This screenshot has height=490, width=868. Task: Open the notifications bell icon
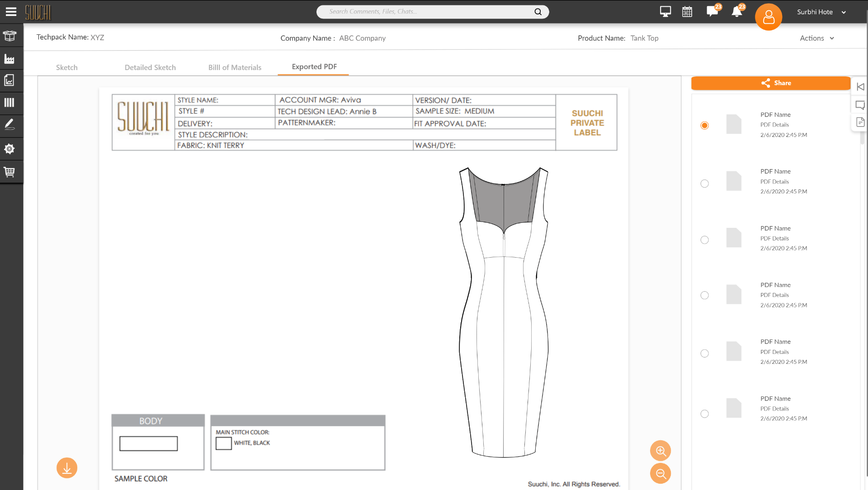(738, 11)
